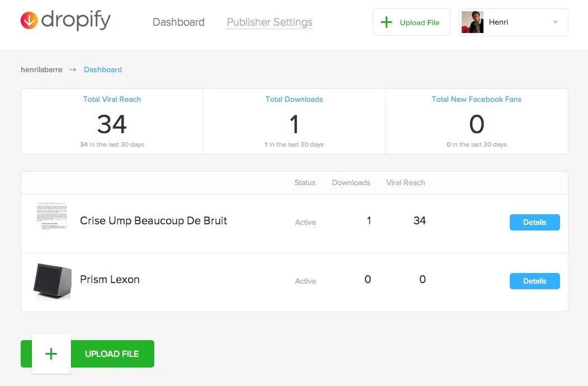Follow the Dashboard breadcrumb link
Image resolution: width=588 pixels, height=386 pixels.
click(103, 69)
